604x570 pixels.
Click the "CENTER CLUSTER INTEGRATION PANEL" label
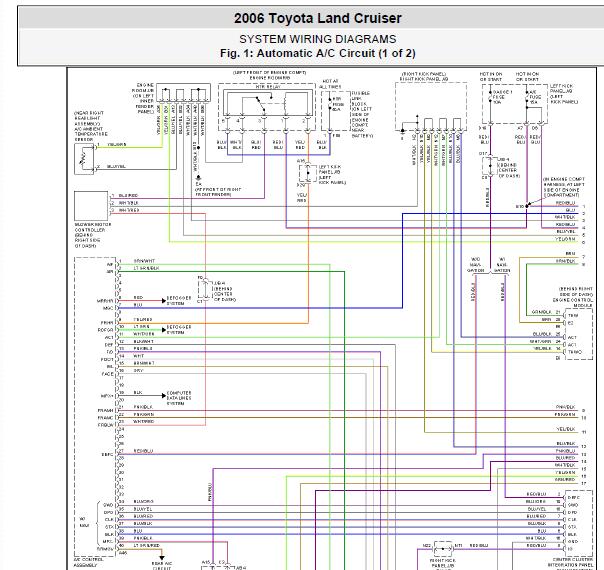(570, 562)
